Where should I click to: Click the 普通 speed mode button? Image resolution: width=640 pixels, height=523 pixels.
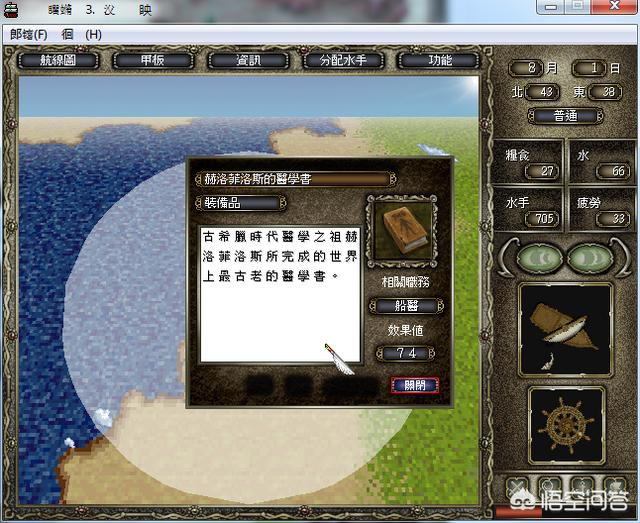pyautogui.click(x=565, y=116)
